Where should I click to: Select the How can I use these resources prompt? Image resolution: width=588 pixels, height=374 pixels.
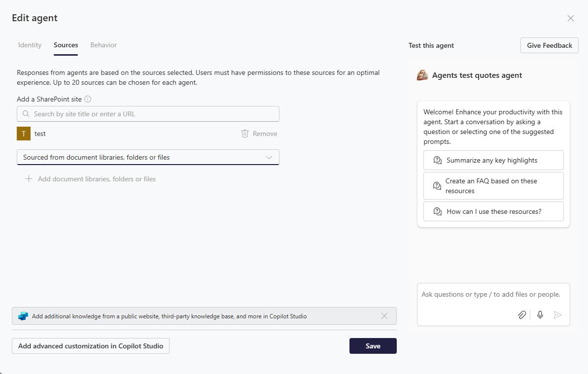tap(493, 211)
